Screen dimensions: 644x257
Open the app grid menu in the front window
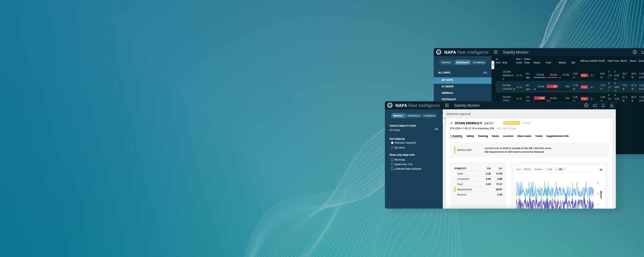tap(447, 105)
